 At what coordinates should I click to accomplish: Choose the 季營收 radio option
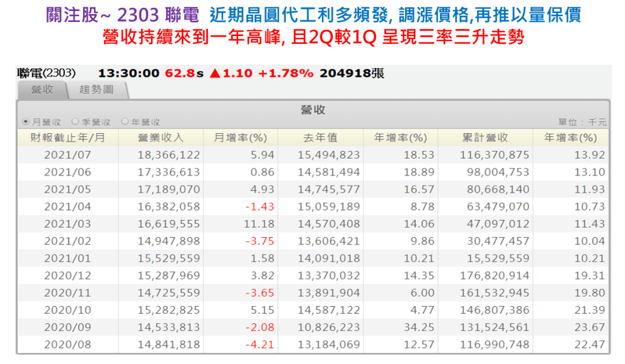(75, 122)
